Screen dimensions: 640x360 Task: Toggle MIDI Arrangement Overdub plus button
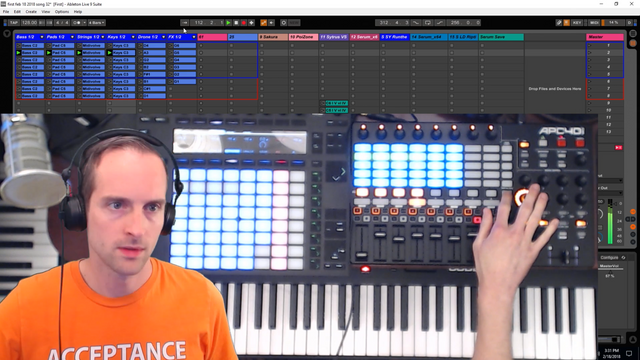[x=251, y=23]
